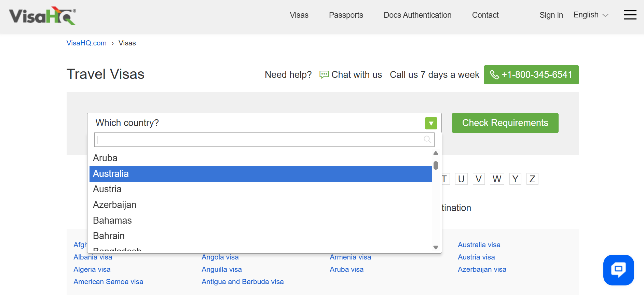This screenshot has width=644, height=295.
Task: Focus the country search text field
Action: [x=264, y=140]
